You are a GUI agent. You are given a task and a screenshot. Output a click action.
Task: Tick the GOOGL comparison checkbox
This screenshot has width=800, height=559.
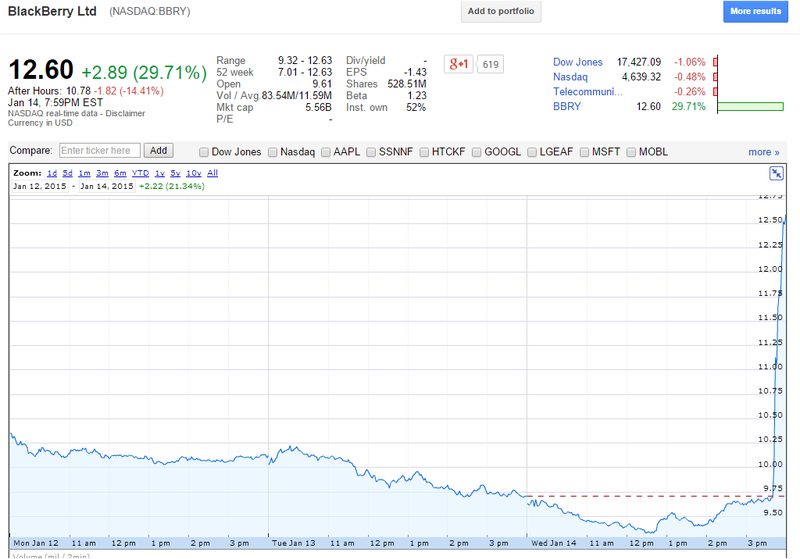(x=477, y=152)
